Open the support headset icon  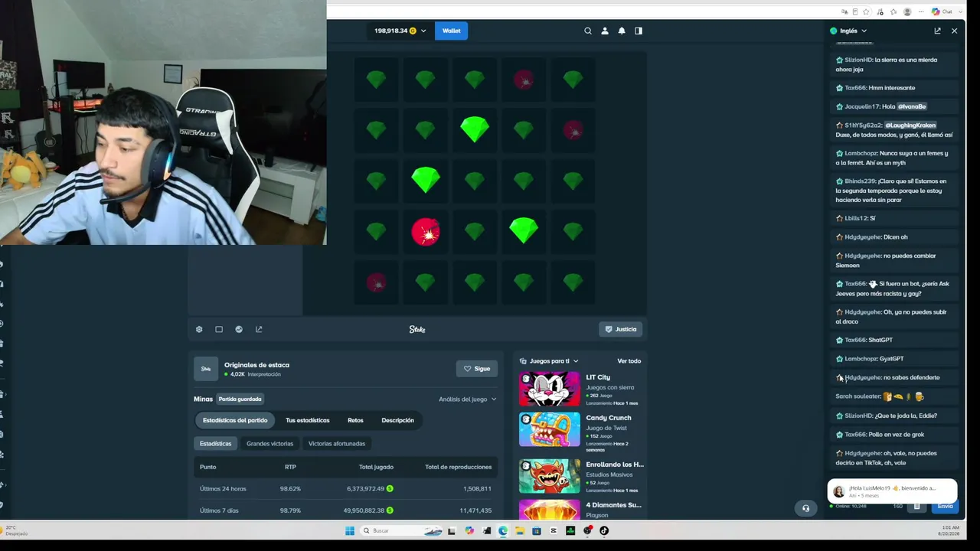[805, 508]
